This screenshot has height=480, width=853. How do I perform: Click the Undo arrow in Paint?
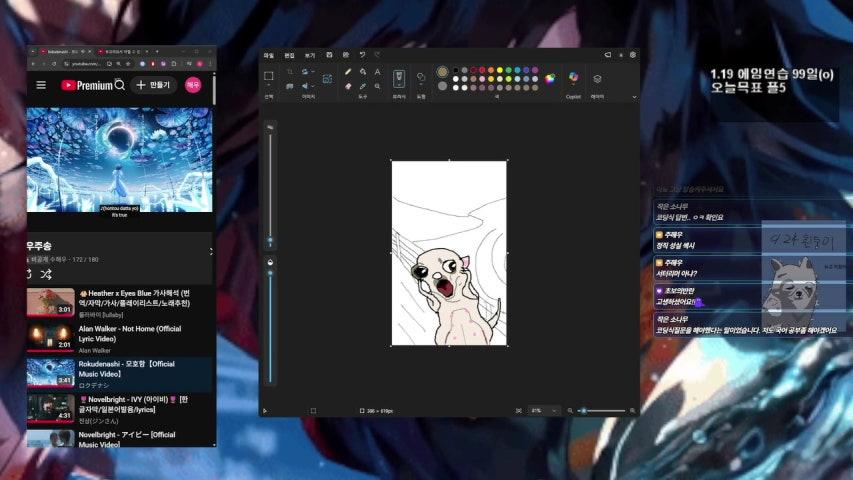tap(362, 55)
